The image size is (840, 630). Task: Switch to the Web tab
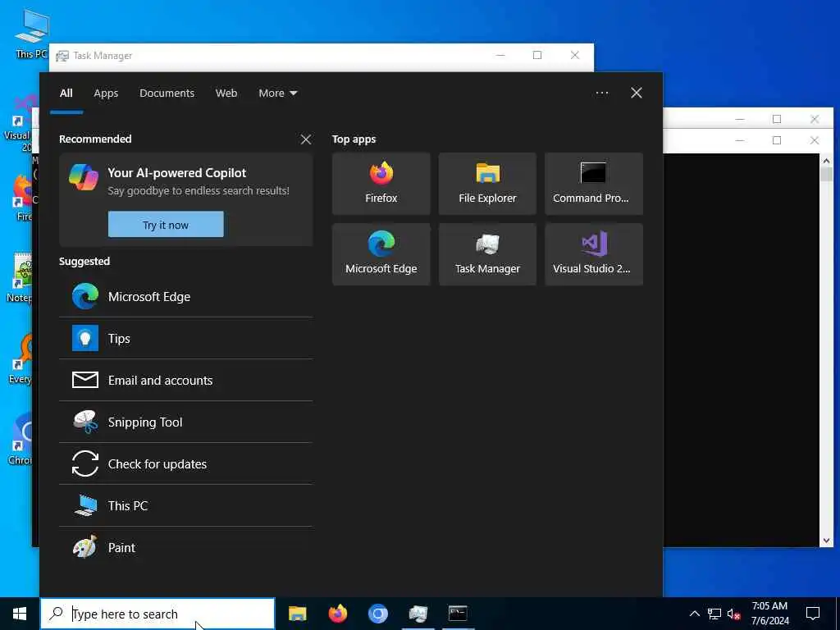pyautogui.click(x=226, y=94)
